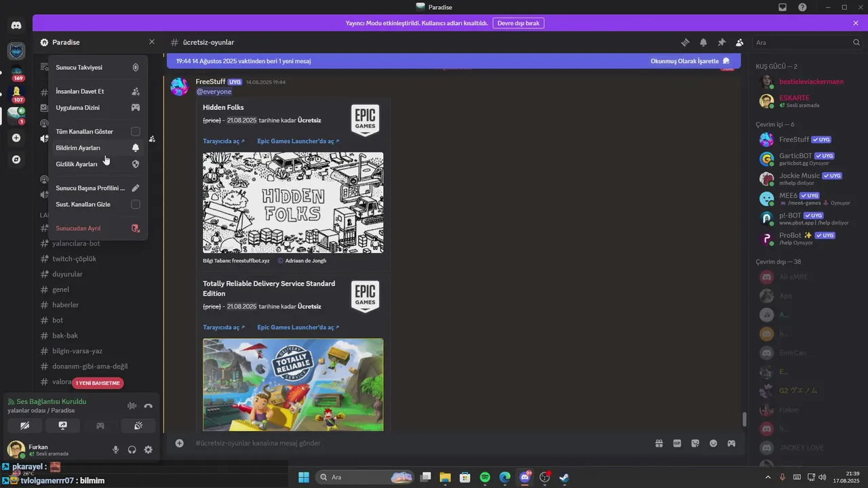868x488 pixels.
Task: Open pinned messages icon
Action: click(x=722, y=42)
